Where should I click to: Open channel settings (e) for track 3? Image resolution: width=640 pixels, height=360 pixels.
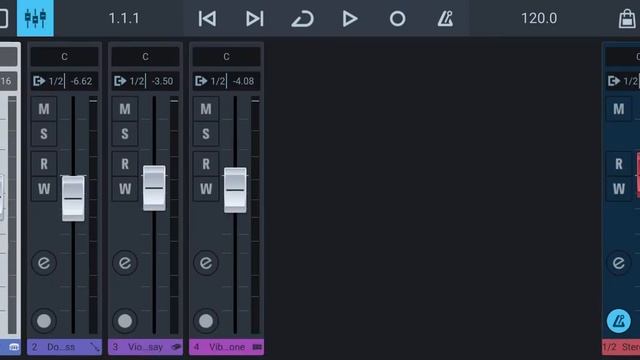(125, 263)
